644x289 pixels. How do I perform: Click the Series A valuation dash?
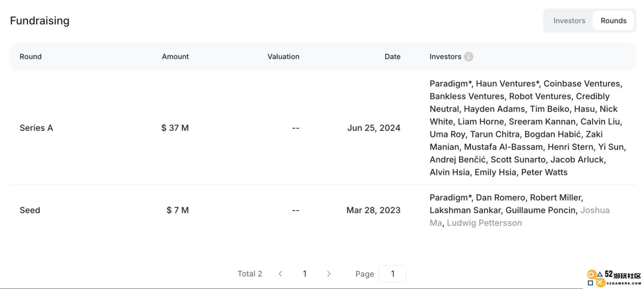click(x=295, y=128)
